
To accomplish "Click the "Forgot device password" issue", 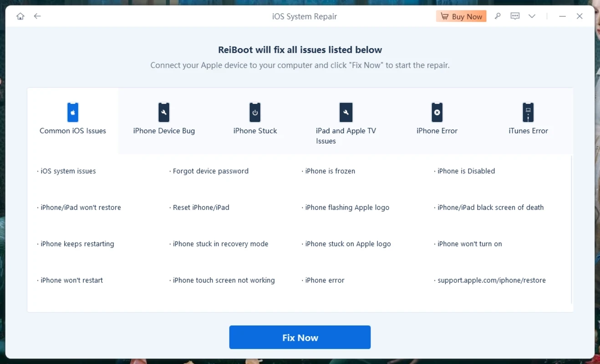I will 210,171.
